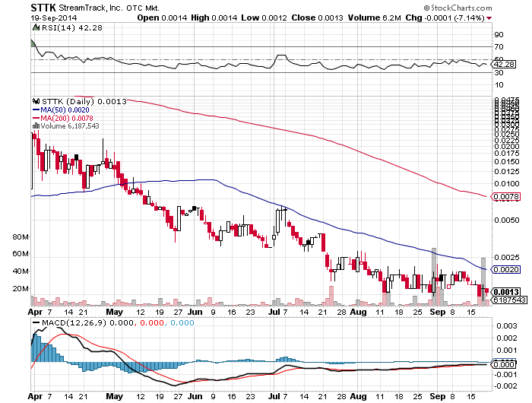Screen dimensions: 532x403
Task: Click the Jul label on price chart axis
Action: point(274,312)
